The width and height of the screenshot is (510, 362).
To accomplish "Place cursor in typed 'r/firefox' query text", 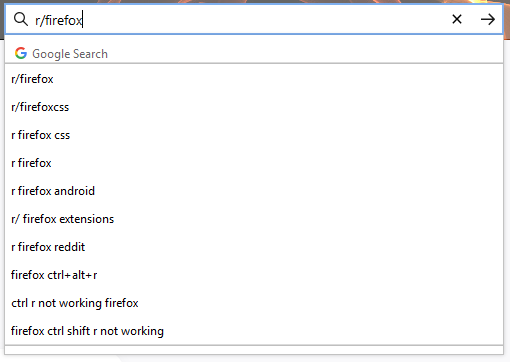I will (x=59, y=20).
